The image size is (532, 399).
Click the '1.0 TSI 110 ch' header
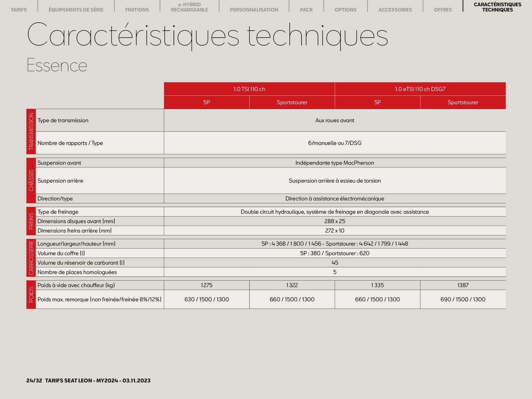coord(249,89)
